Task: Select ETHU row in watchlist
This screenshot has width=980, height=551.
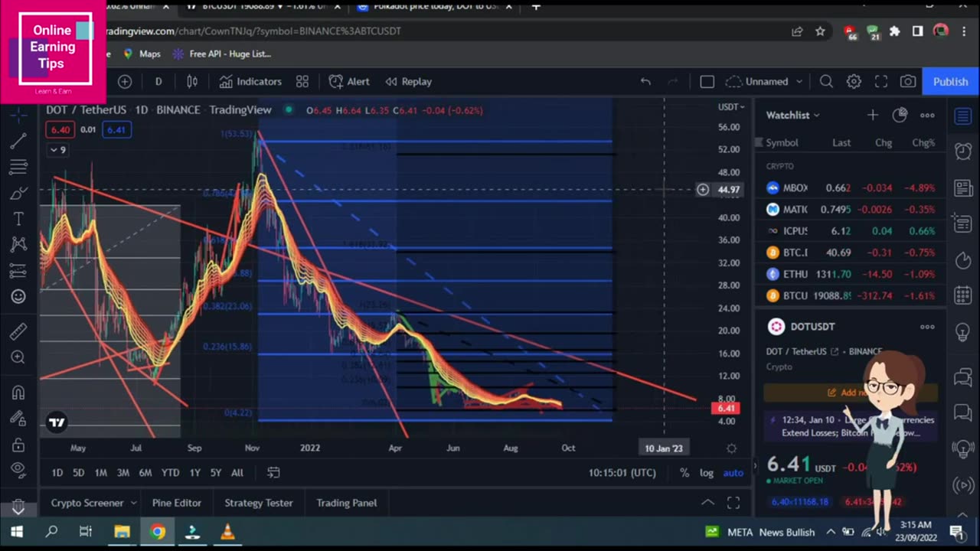Action: (x=851, y=274)
